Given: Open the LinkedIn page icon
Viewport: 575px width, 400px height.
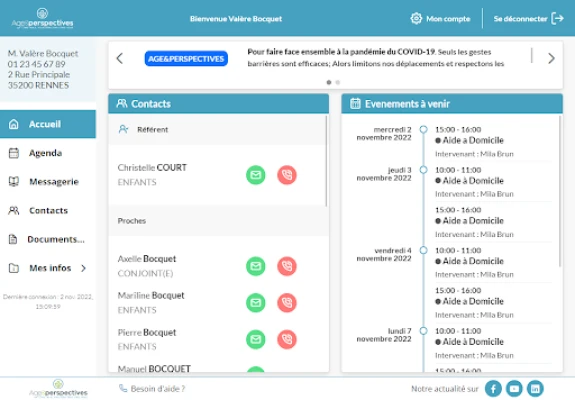Looking at the screenshot, I should point(535,389).
